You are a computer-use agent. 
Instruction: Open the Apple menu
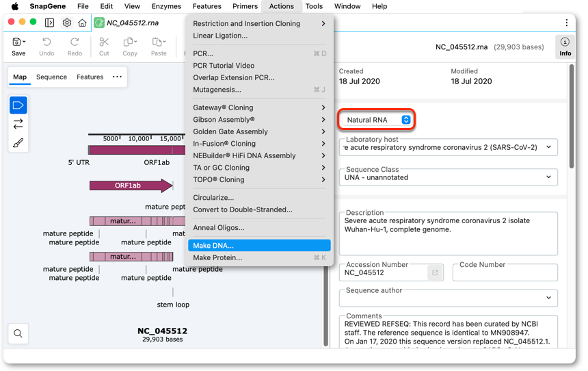(14, 6)
